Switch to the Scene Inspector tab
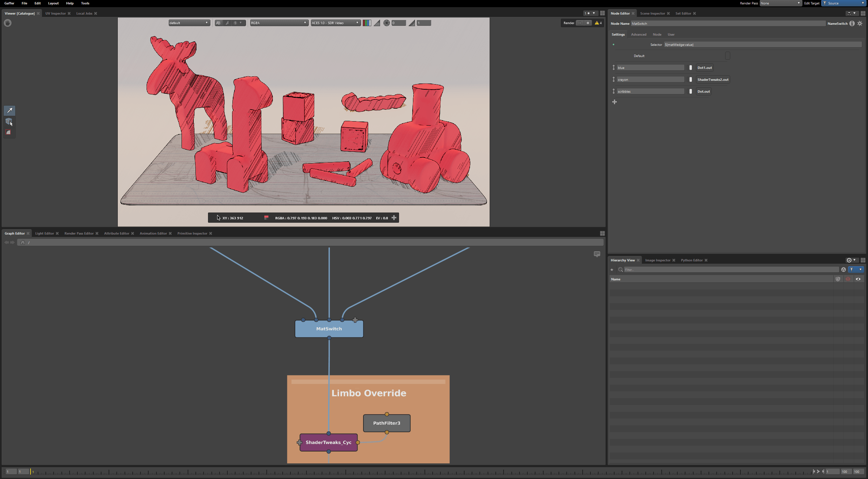Viewport: 868px width, 479px height. coord(653,14)
